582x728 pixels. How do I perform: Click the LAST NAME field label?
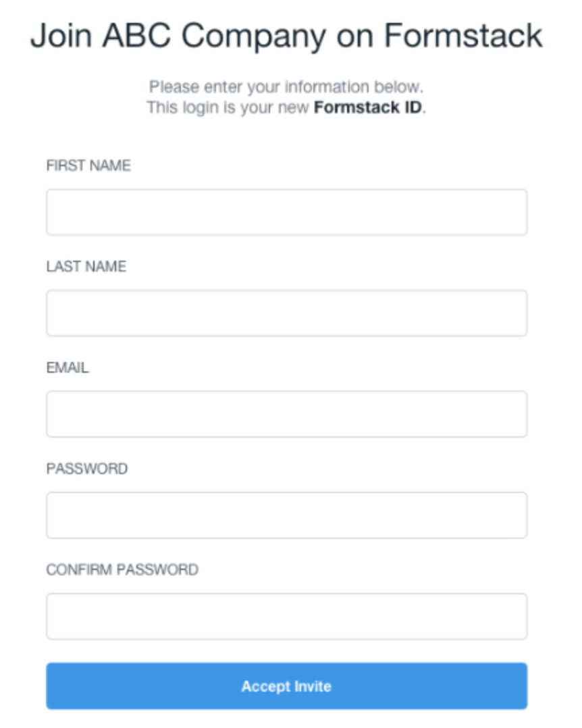86,267
